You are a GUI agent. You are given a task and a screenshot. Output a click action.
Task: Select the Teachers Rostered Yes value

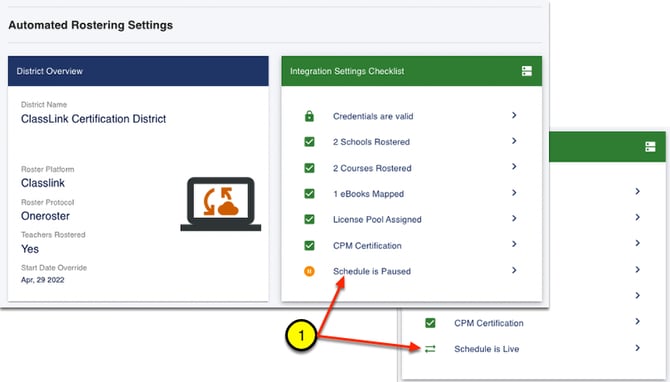pyautogui.click(x=30, y=249)
